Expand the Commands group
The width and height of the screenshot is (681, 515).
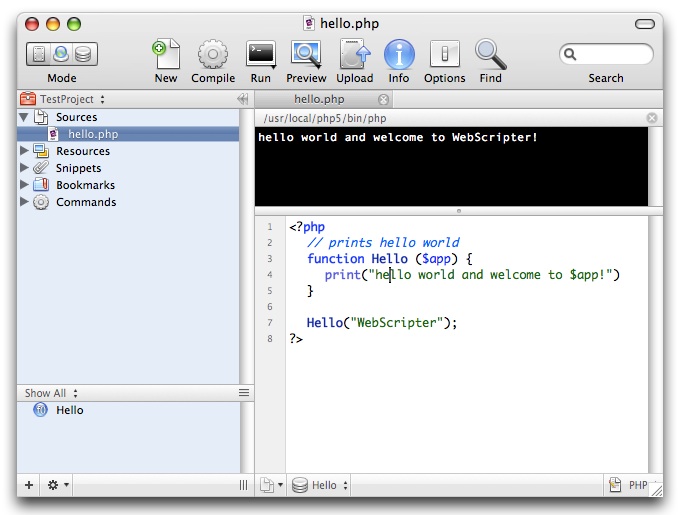[24, 201]
